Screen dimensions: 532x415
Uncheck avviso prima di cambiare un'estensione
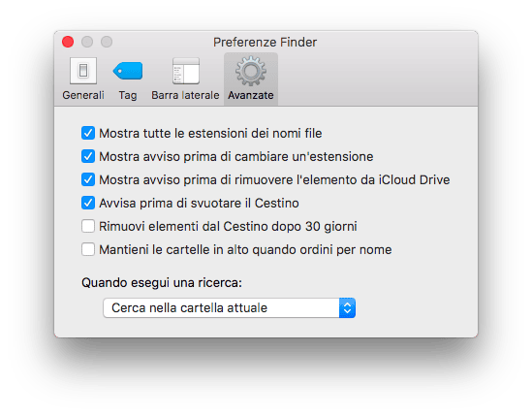coord(88,156)
